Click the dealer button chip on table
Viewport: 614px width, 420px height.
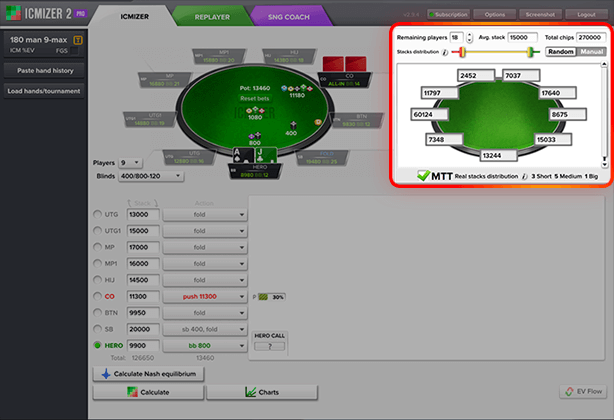pos(318,122)
